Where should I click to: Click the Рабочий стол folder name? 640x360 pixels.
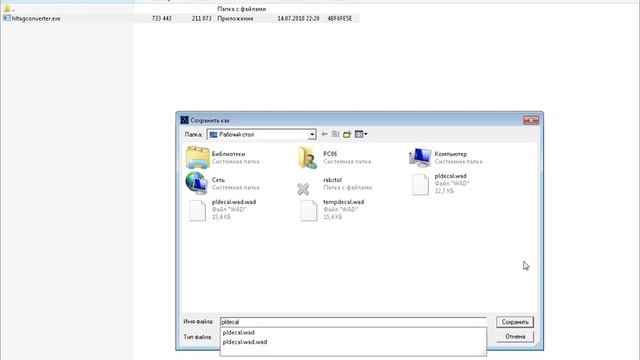237,134
